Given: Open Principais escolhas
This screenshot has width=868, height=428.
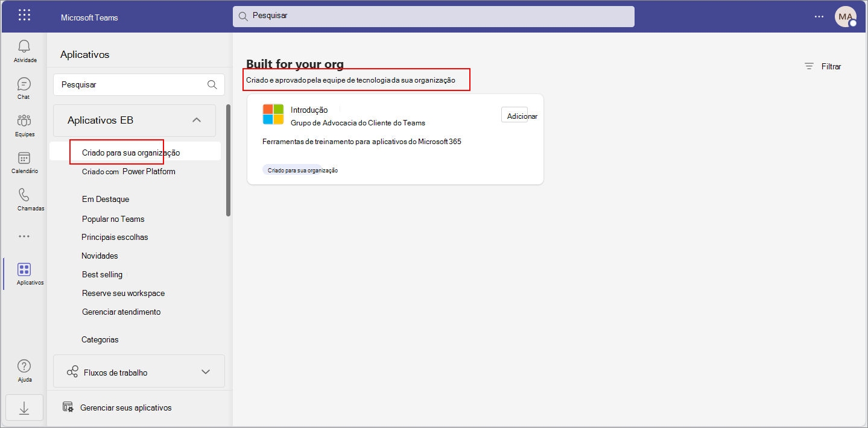Looking at the screenshot, I should point(115,237).
